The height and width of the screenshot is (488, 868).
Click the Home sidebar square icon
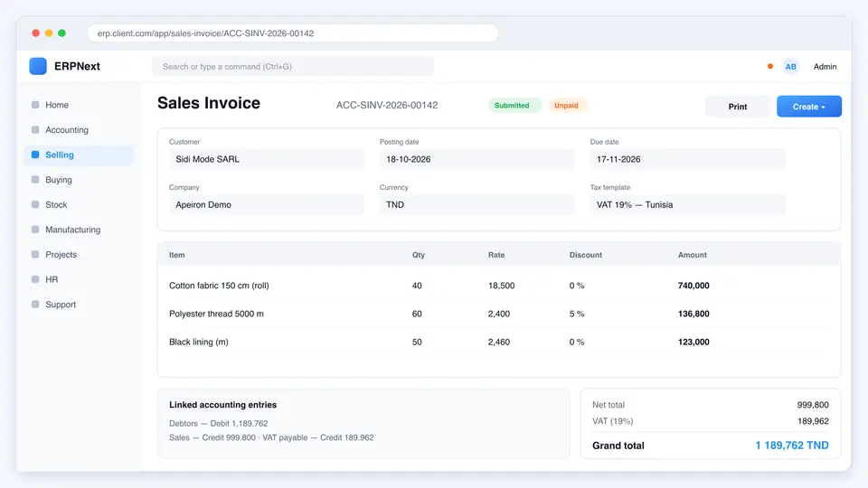pos(35,105)
